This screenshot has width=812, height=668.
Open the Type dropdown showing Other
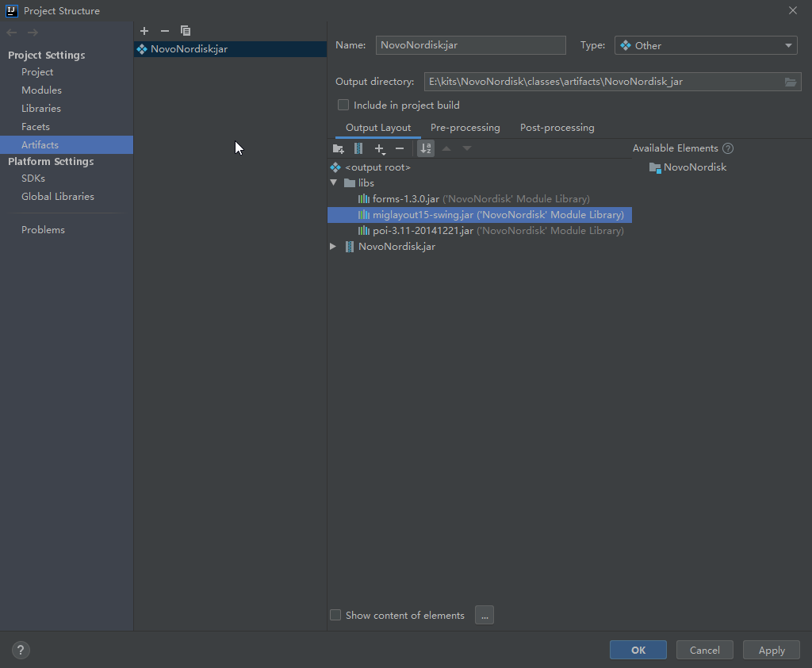705,45
